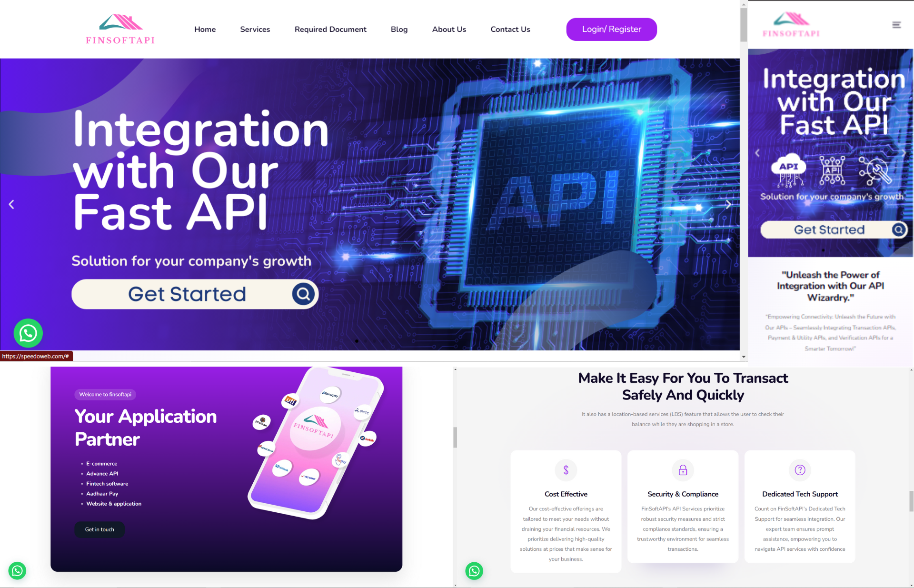
Task: Click scrollbar thumb of bottom-right panel
Action: click(911, 501)
